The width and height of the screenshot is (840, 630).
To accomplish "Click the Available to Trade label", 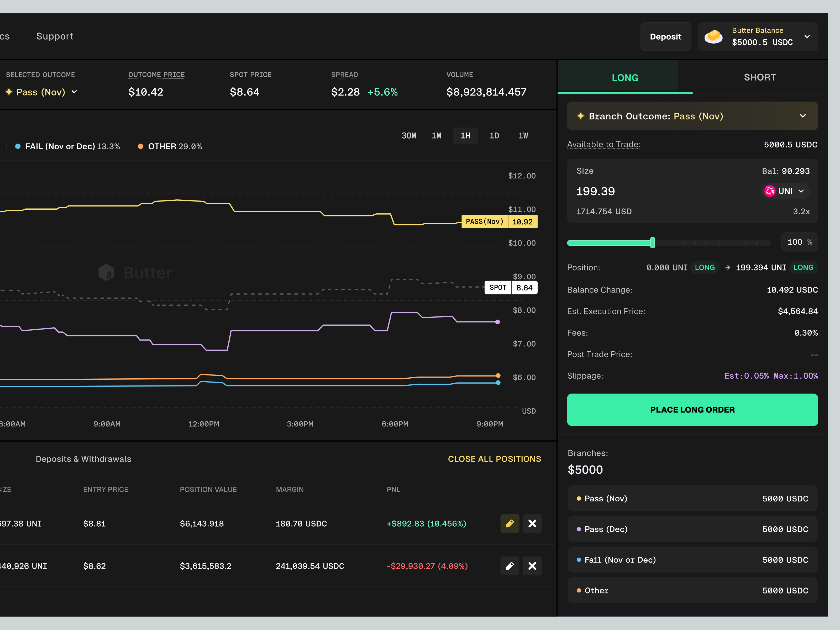I will tap(603, 145).
